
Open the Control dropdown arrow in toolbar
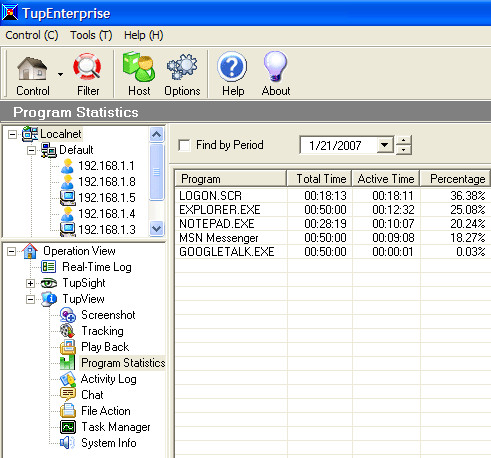(60, 74)
